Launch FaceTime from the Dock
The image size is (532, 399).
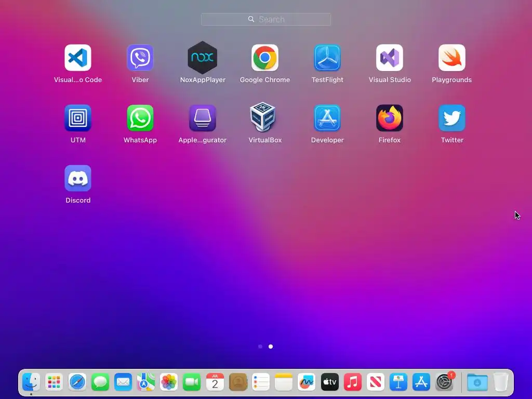click(x=192, y=382)
